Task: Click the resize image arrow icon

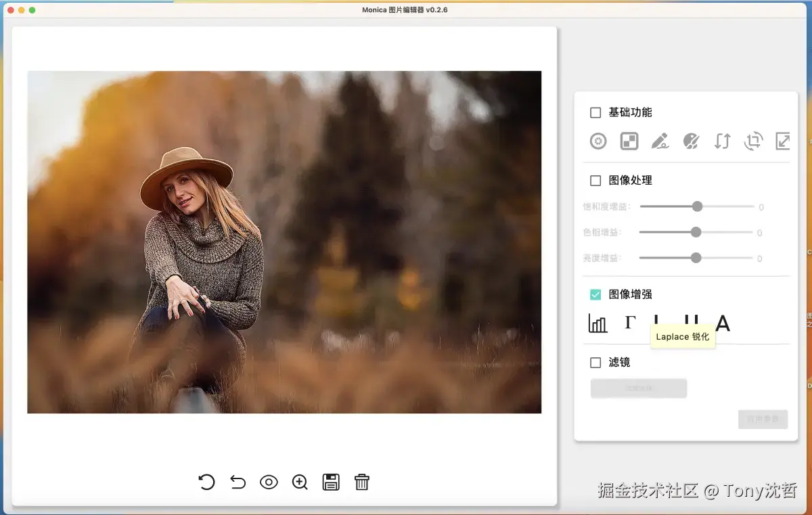Action: point(783,141)
